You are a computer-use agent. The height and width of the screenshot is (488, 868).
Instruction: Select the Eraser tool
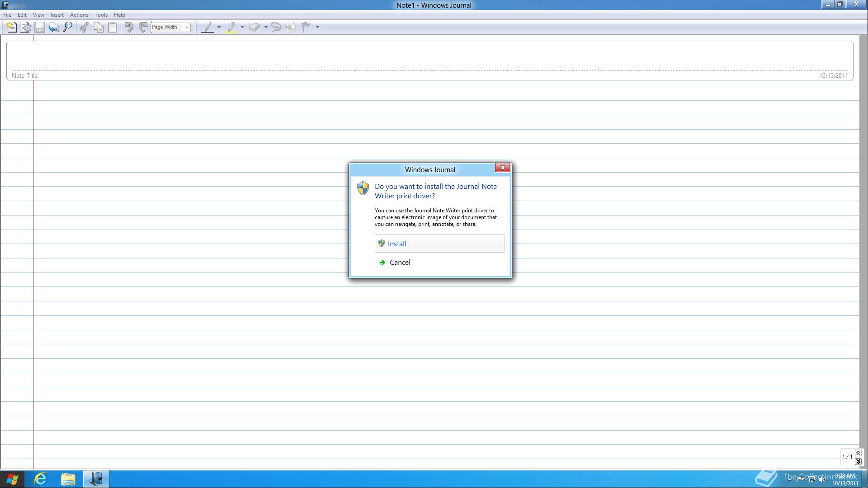(x=254, y=27)
